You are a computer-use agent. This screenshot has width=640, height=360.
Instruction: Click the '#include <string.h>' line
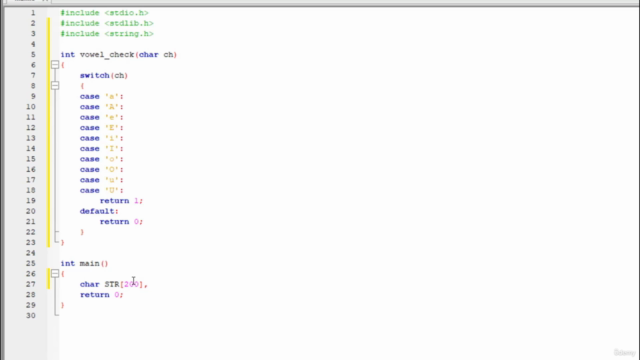click(107, 34)
